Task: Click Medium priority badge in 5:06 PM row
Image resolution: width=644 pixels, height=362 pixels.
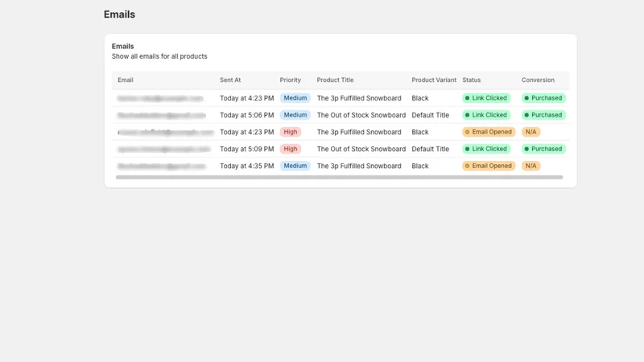Action: (295, 115)
